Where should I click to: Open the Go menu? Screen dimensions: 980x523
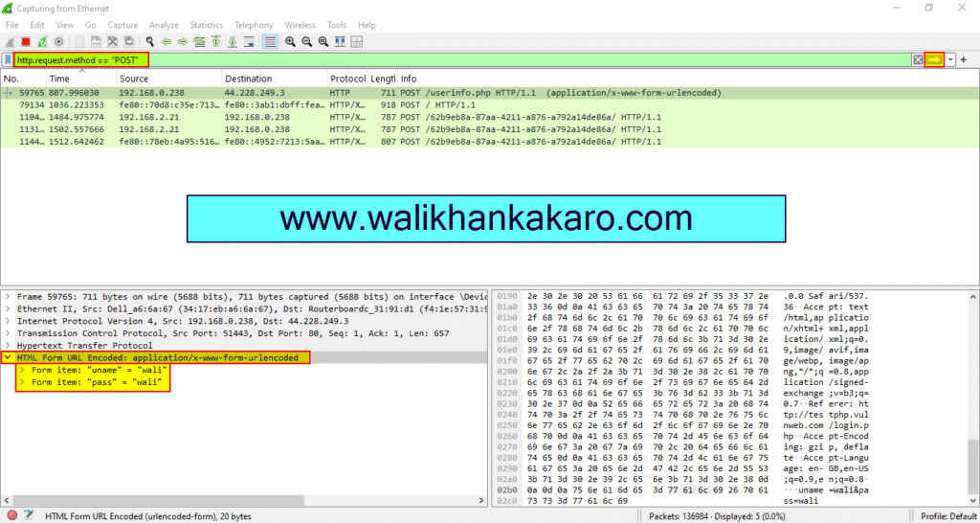click(91, 25)
